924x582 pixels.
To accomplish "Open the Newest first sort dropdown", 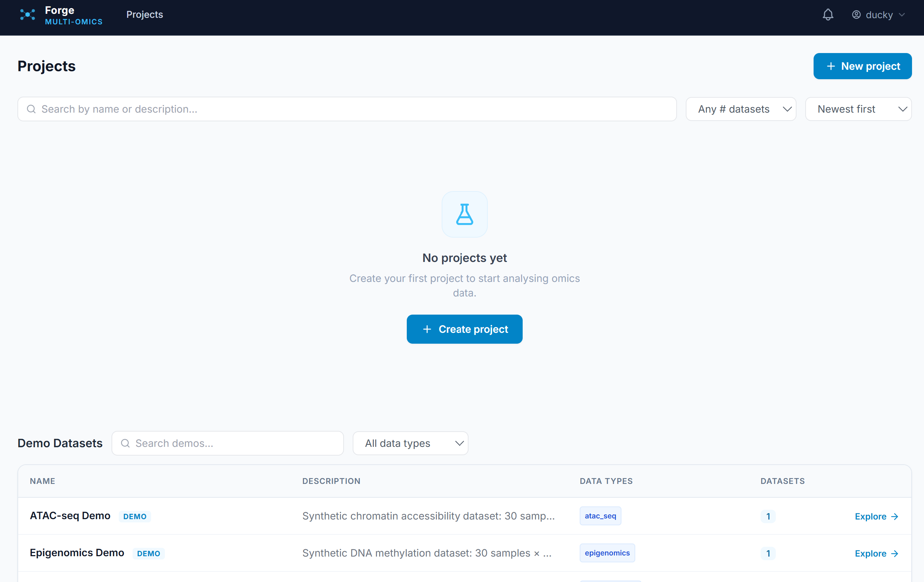I will pos(858,109).
